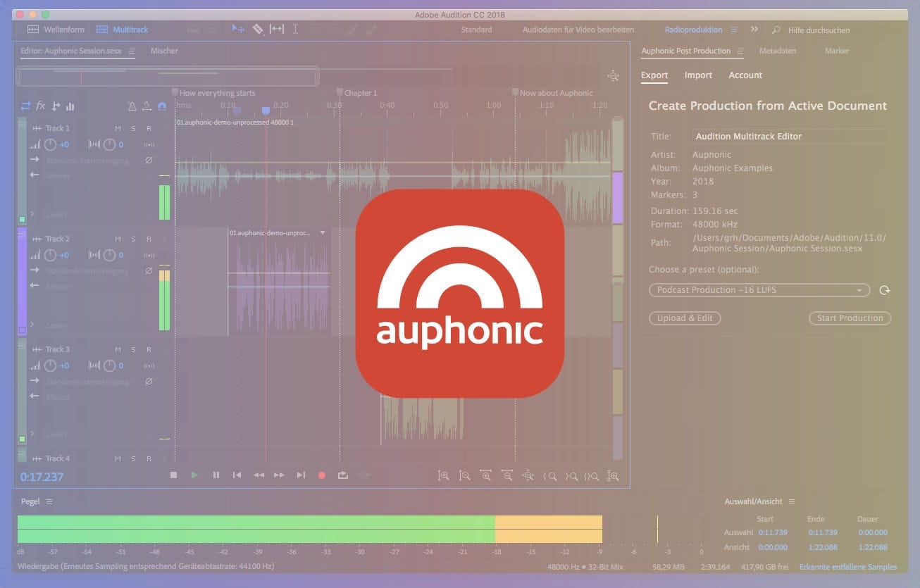Click the headphone monitoring icon

tap(161, 106)
